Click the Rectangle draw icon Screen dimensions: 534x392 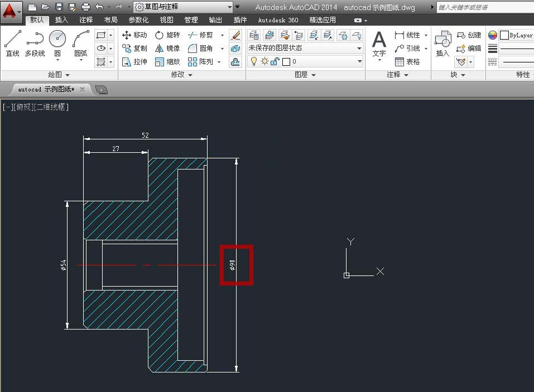101,35
